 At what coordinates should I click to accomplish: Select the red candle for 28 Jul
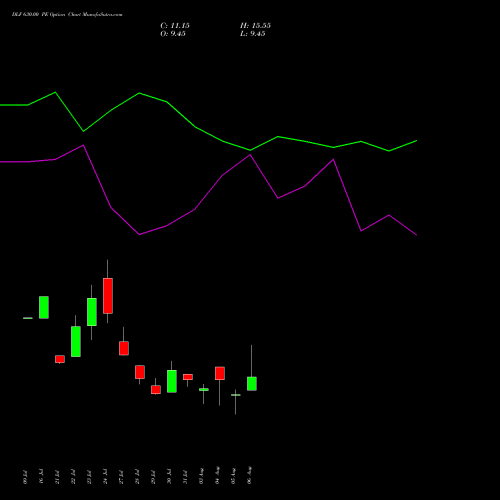point(140,372)
